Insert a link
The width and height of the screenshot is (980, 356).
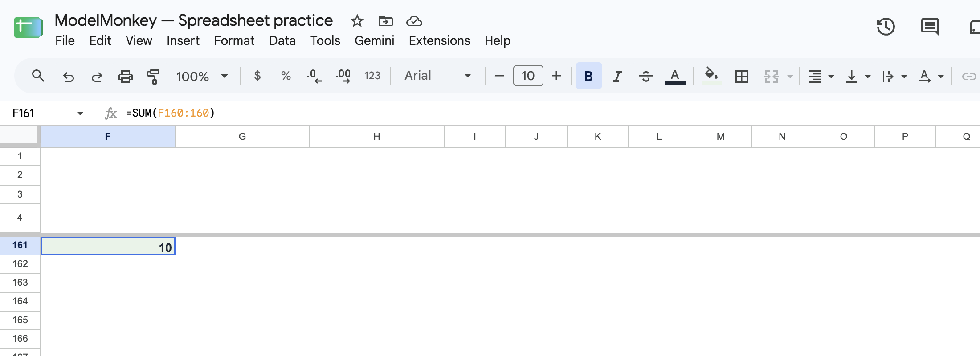tap(969, 77)
